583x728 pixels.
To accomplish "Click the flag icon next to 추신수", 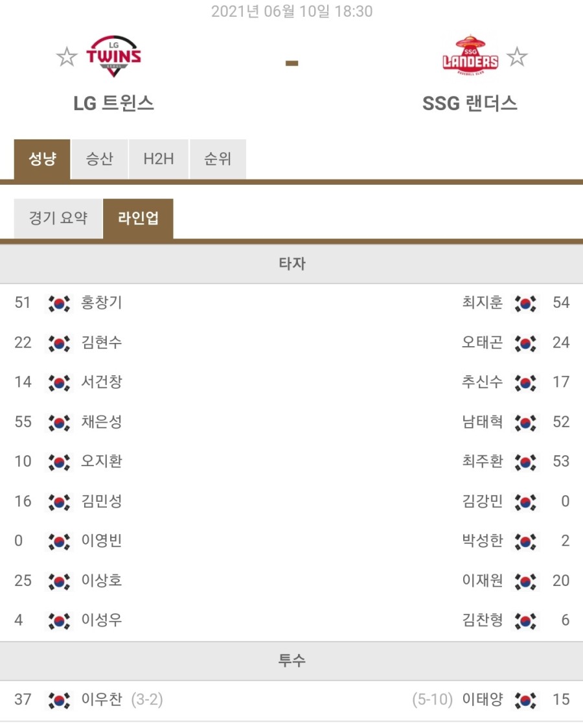I will tap(525, 383).
